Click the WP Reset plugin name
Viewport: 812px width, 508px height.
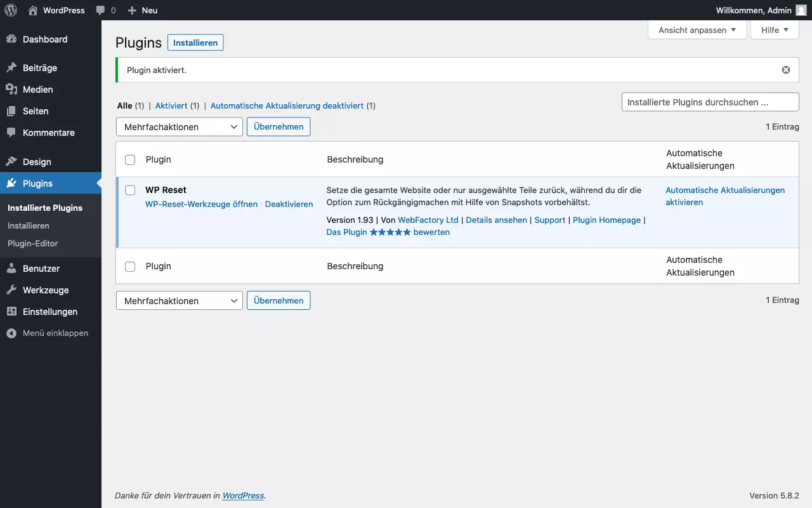point(166,190)
